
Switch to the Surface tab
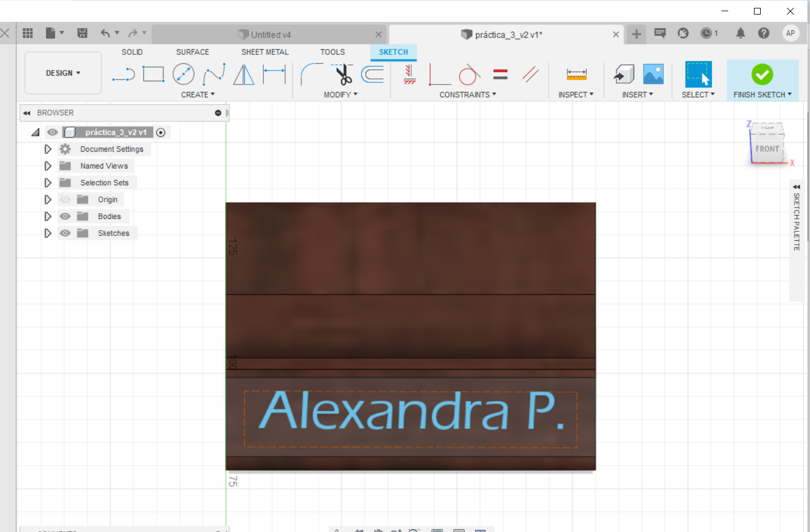coord(193,52)
